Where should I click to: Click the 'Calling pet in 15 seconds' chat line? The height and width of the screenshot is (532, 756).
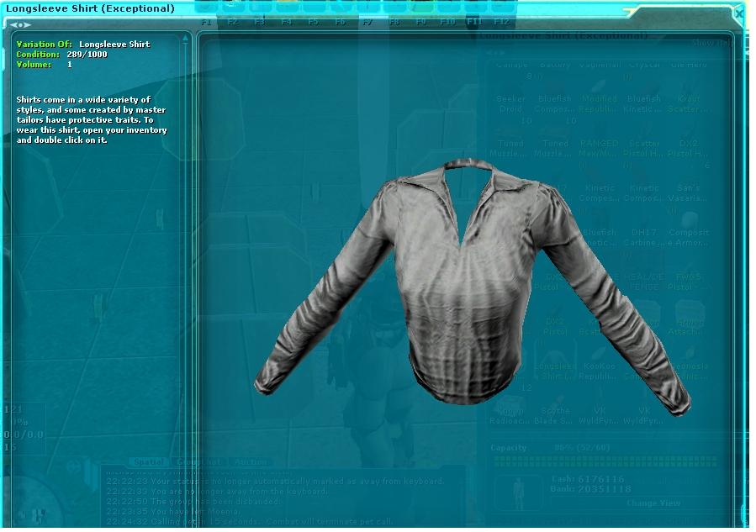[x=249, y=522]
